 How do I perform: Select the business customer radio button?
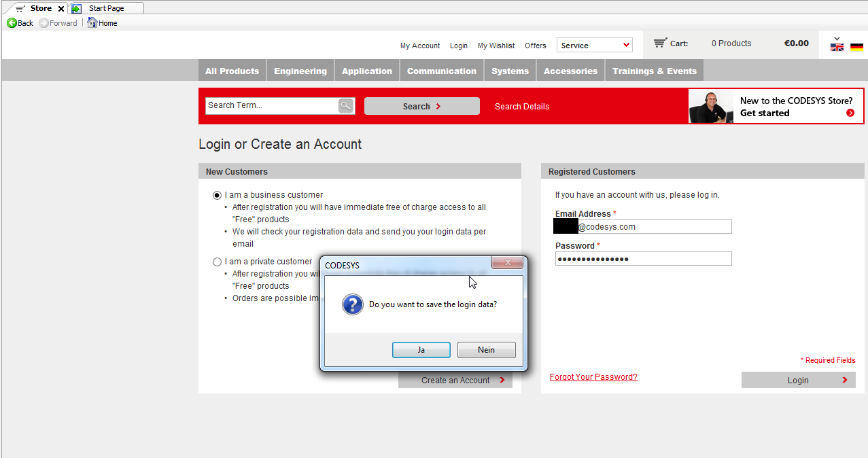(217, 195)
